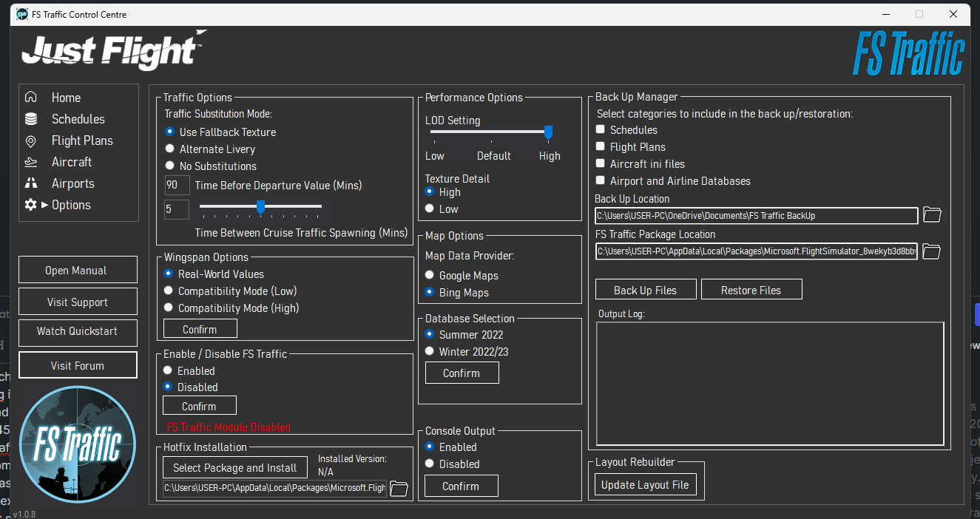Browse folder for FS Traffic Package Location
Image resolution: width=980 pixels, height=519 pixels.
932,251
